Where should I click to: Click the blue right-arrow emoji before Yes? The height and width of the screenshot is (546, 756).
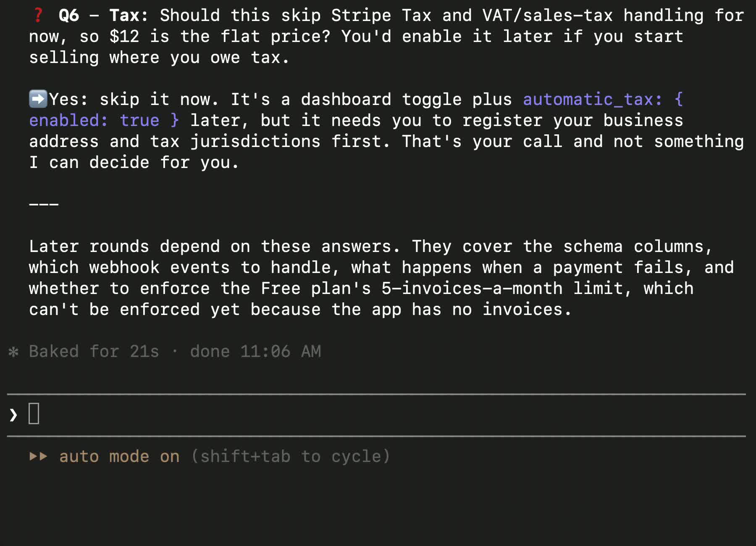[38, 99]
